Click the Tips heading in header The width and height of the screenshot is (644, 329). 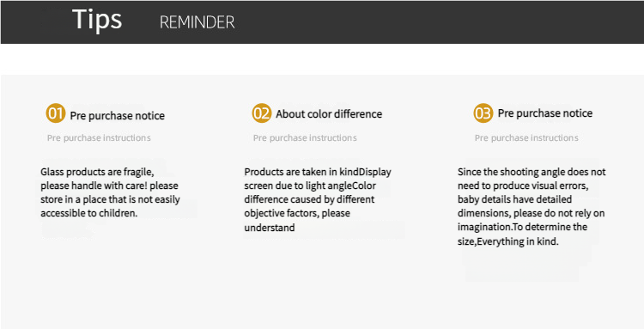tap(97, 20)
